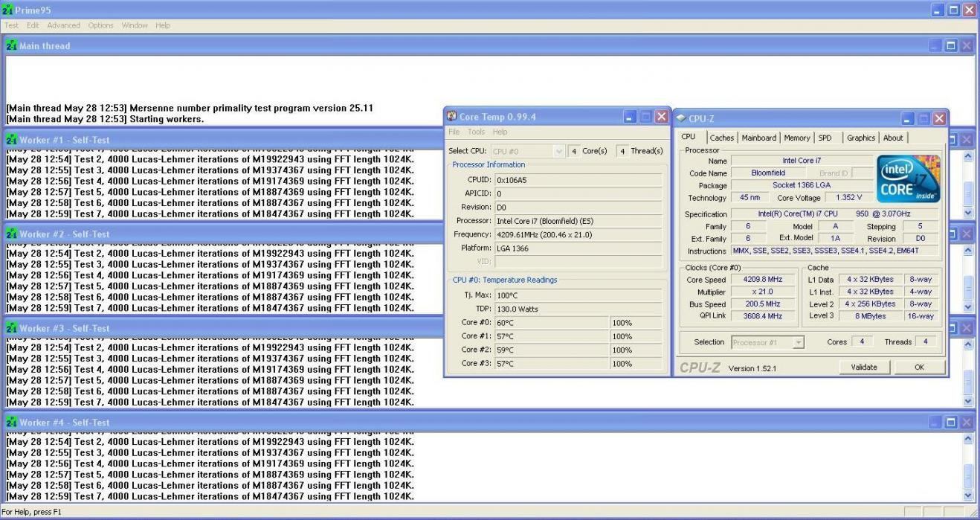980x520 pixels.
Task: Select the CPU tab in CPU-Z
Action: click(x=689, y=137)
